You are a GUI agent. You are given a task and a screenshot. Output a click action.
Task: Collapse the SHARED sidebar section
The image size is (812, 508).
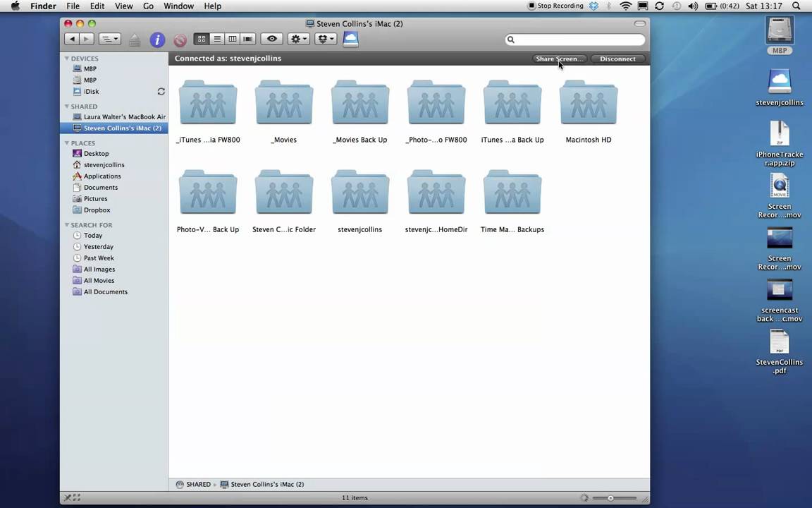click(67, 107)
